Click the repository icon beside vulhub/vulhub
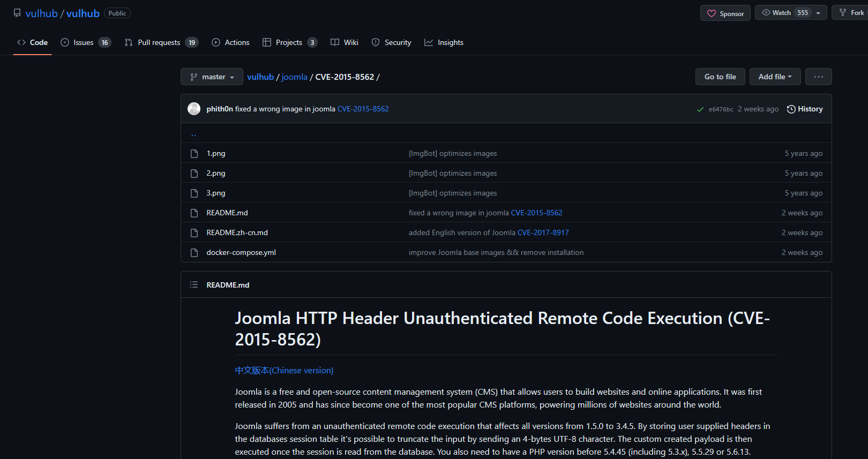 [17, 13]
